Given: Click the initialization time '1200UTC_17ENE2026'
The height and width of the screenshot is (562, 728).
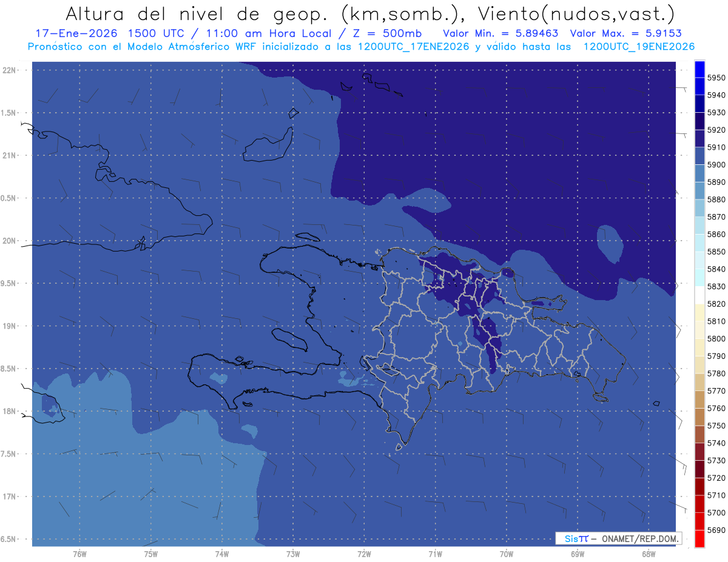Looking at the screenshot, I should [x=413, y=47].
